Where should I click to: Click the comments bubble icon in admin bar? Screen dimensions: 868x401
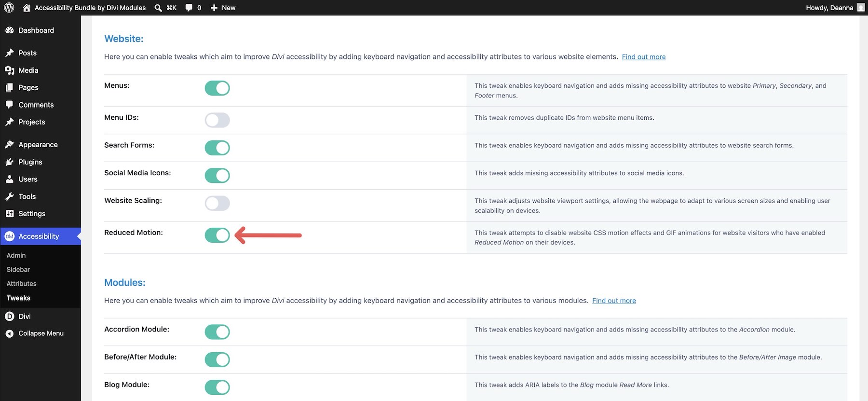point(189,8)
